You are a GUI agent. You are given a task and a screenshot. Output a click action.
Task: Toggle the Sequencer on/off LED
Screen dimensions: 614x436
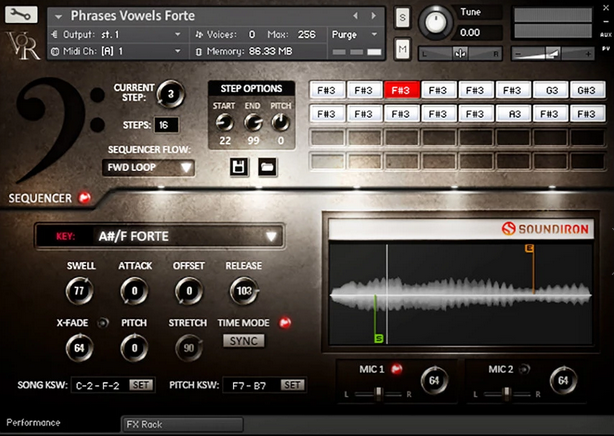click(84, 198)
